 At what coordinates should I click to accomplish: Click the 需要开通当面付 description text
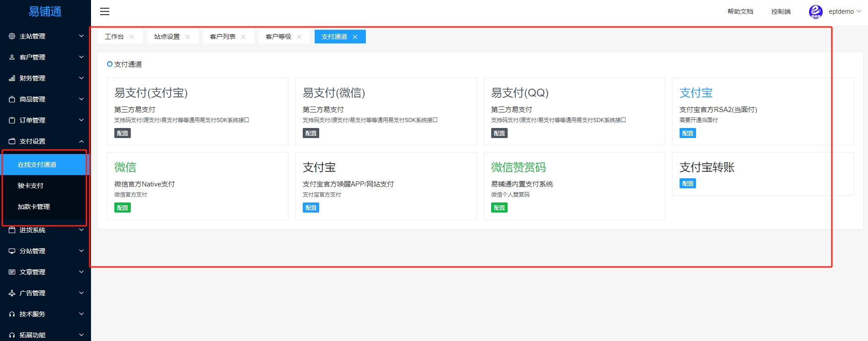pyautogui.click(x=699, y=120)
